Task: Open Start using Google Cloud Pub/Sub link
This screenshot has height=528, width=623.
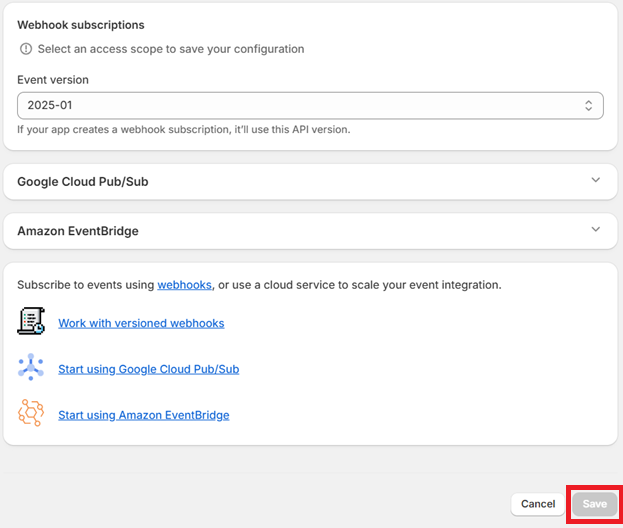Action: [x=148, y=369]
